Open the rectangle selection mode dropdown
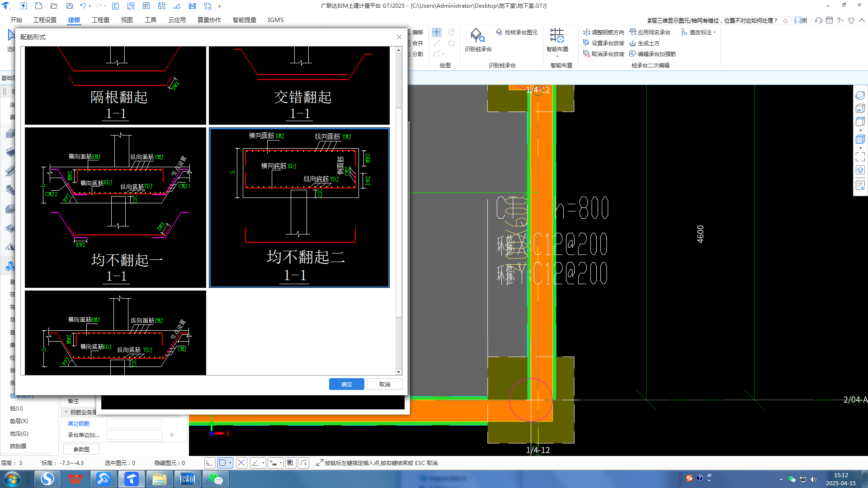 click(x=230, y=463)
